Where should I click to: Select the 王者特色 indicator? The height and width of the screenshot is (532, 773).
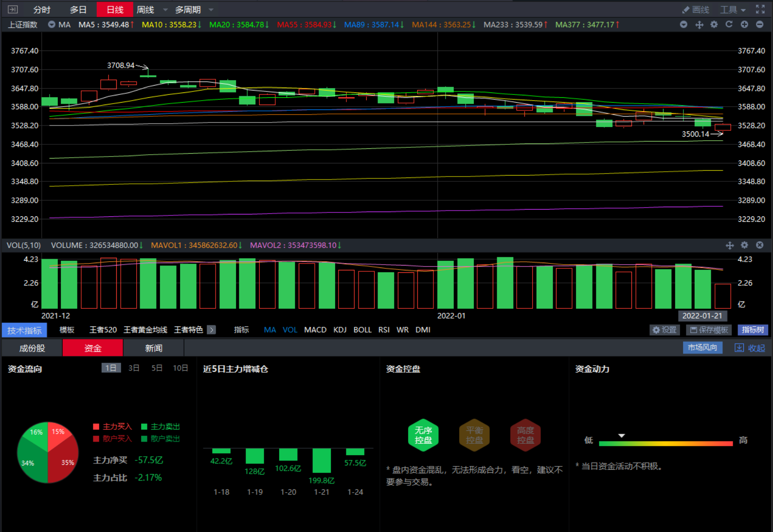click(x=188, y=330)
